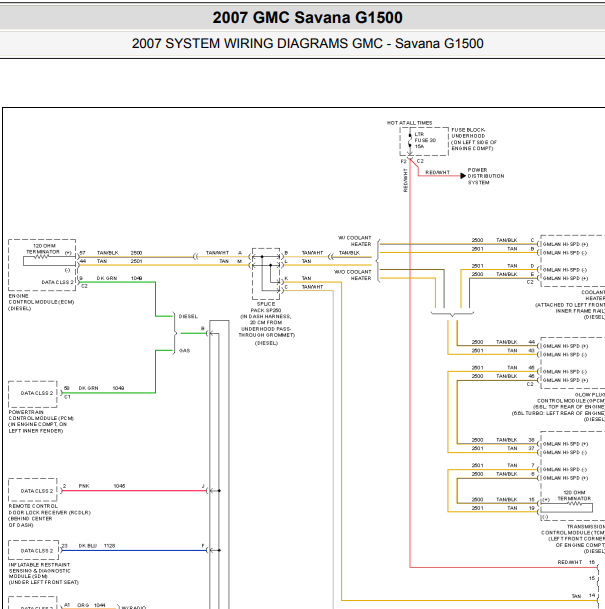Click the 'TAN/WHT' label at splice pack pin C

coord(312,287)
